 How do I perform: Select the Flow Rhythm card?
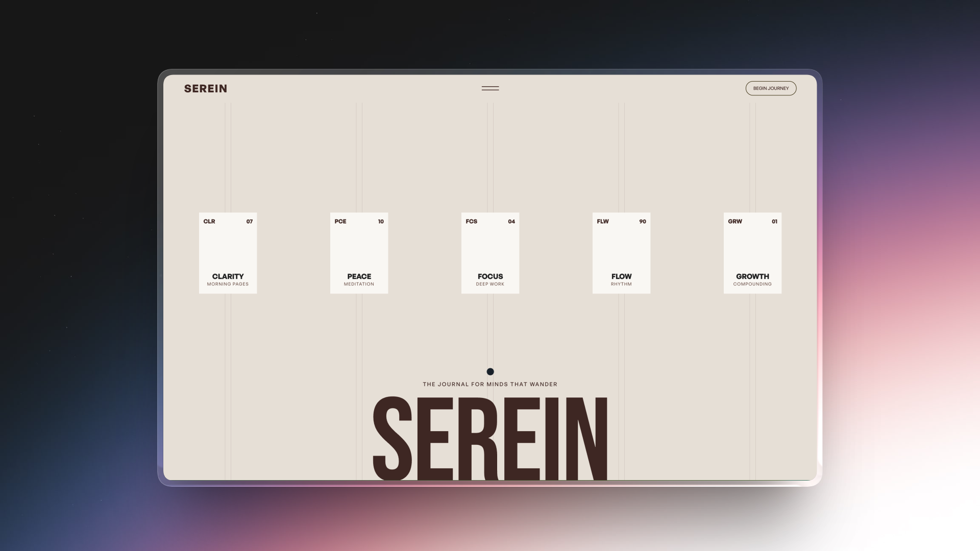621,253
